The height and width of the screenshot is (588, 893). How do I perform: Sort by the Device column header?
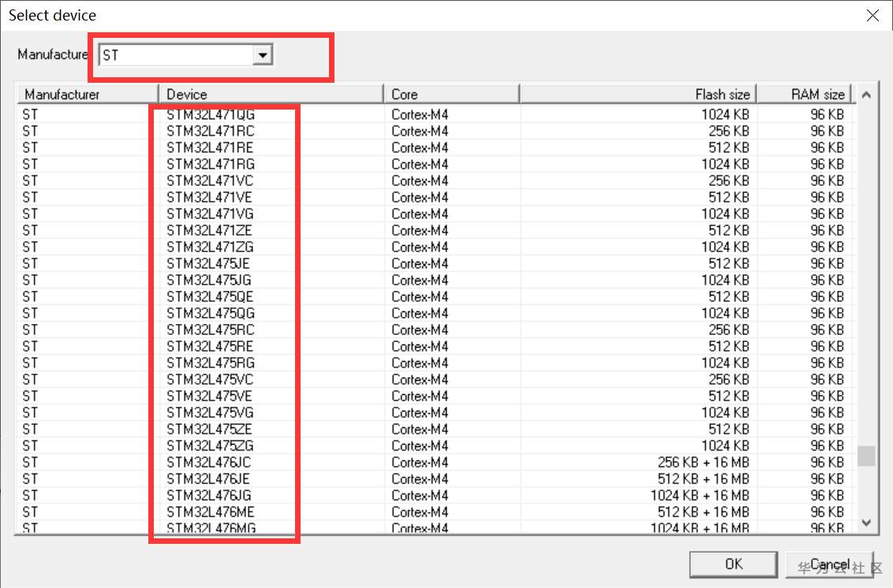(x=271, y=94)
